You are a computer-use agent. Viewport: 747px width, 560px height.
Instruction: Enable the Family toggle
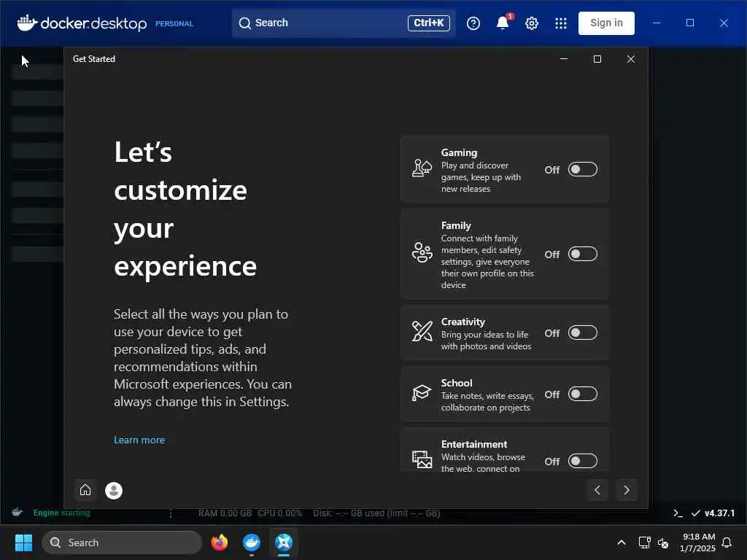click(x=582, y=254)
